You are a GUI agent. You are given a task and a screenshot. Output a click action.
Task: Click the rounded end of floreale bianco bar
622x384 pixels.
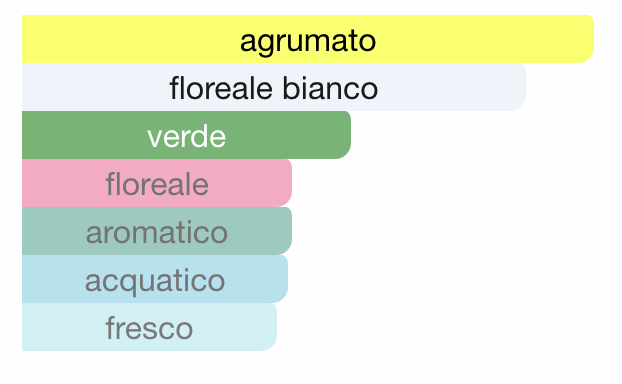click(518, 87)
